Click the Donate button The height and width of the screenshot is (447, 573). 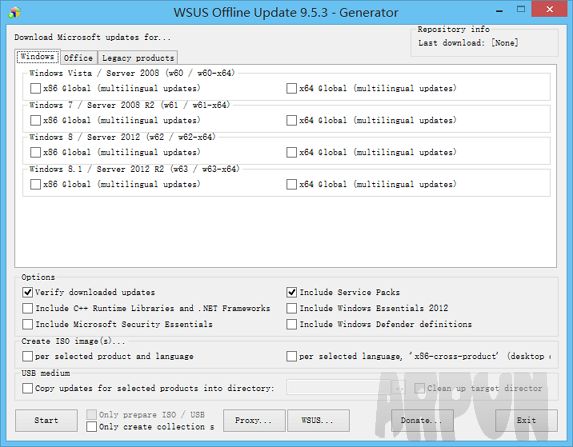[x=422, y=420]
